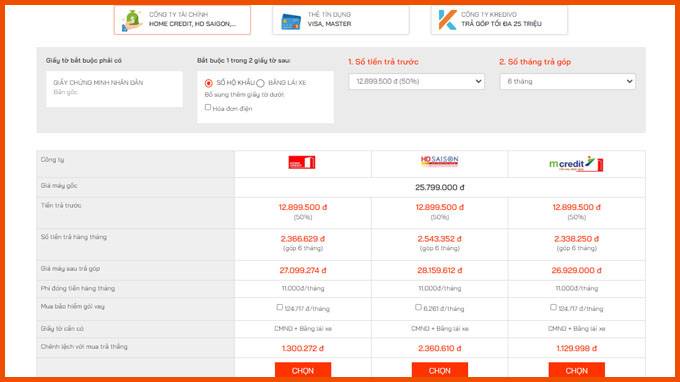Image resolution: width=680 pixels, height=382 pixels.
Task: Switch to Công ty tài chính tab
Action: coord(182,20)
